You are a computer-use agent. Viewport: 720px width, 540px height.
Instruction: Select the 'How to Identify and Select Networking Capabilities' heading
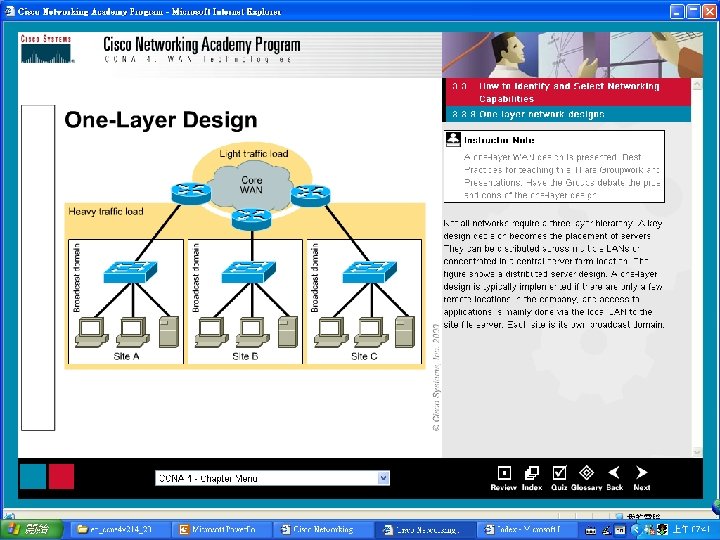(568, 92)
